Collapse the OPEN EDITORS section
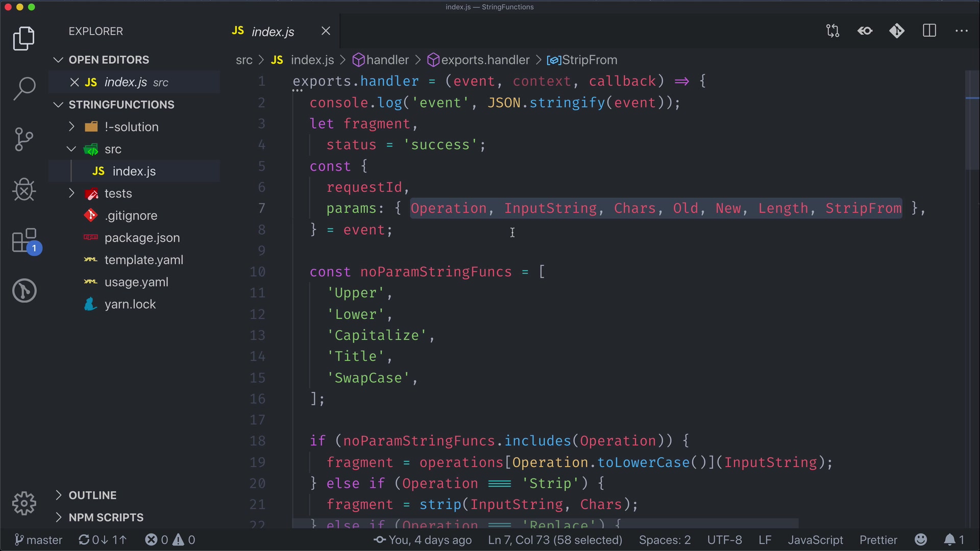Screen dimensions: 980x551 coord(109,60)
